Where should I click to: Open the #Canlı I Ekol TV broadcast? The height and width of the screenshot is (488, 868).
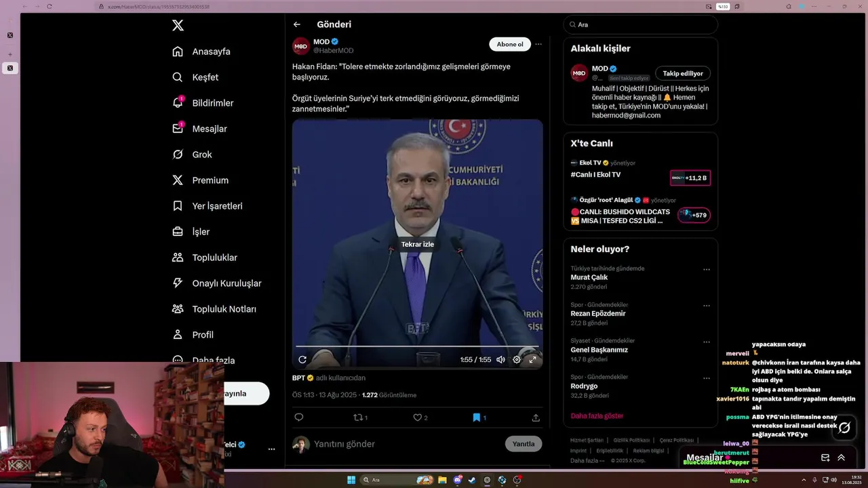(x=595, y=175)
